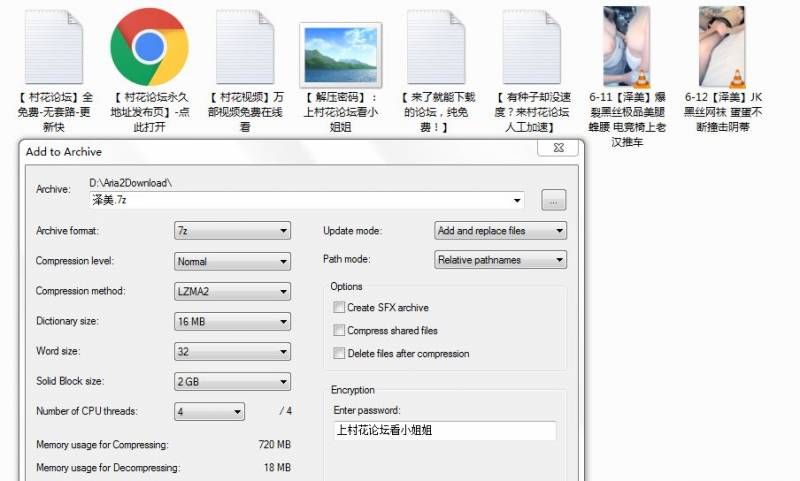Image resolution: width=800 pixels, height=481 pixels.
Task: Change the Path mode dropdown
Action: [x=500, y=260]
